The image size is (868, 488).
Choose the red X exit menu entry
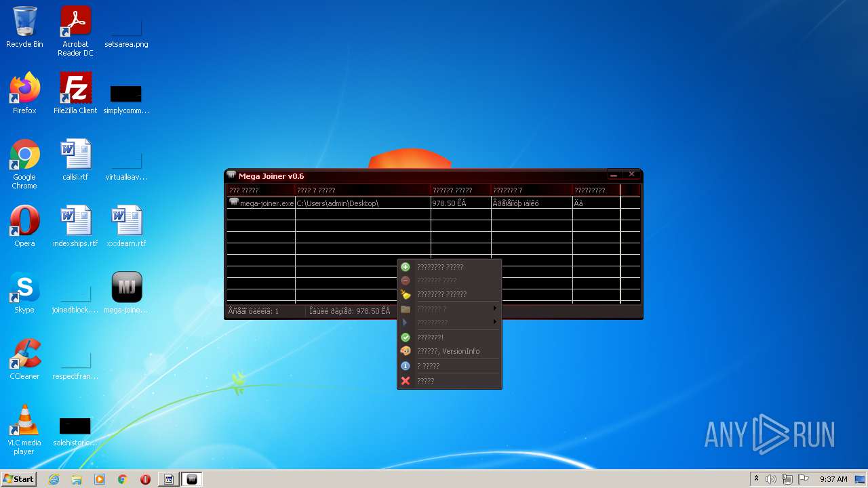[x=449, y=381]
